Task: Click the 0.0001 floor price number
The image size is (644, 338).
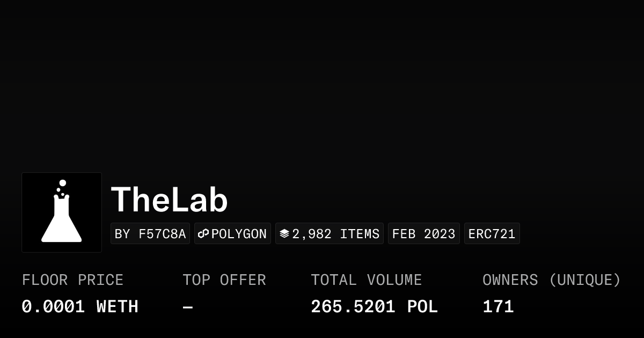Action: pos(53,307)
